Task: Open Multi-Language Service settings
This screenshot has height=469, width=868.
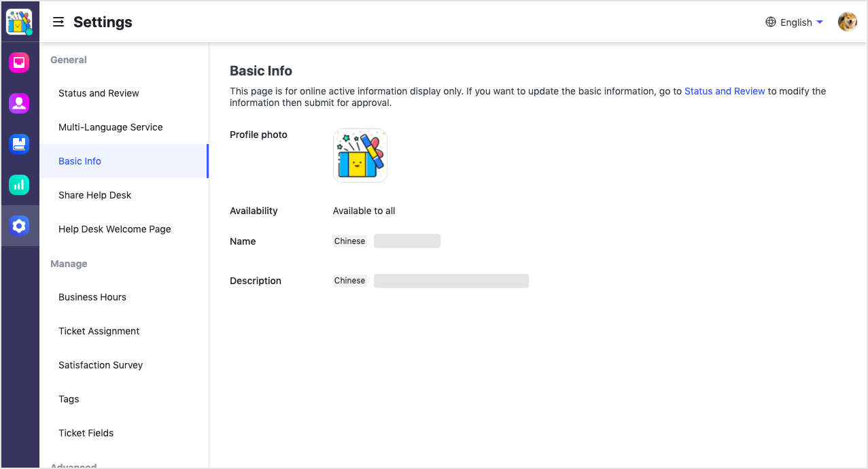Action: click(x=111, y=127)
